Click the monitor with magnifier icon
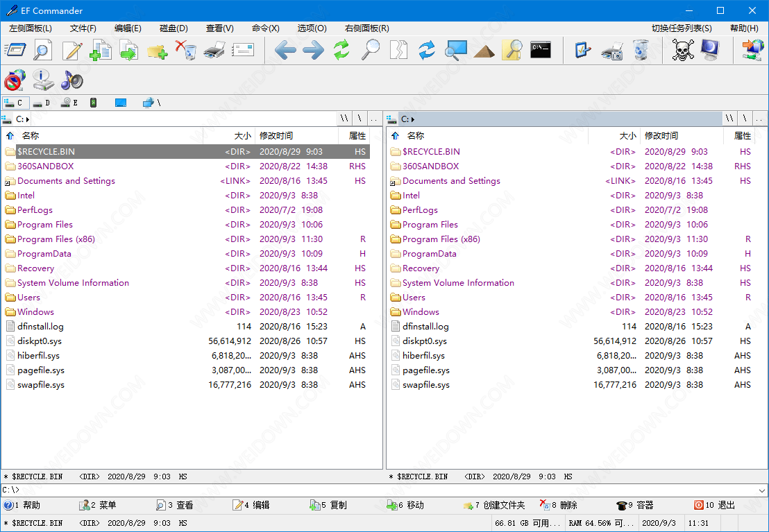Viewport: 769px width, 532px height. point(455,50)
